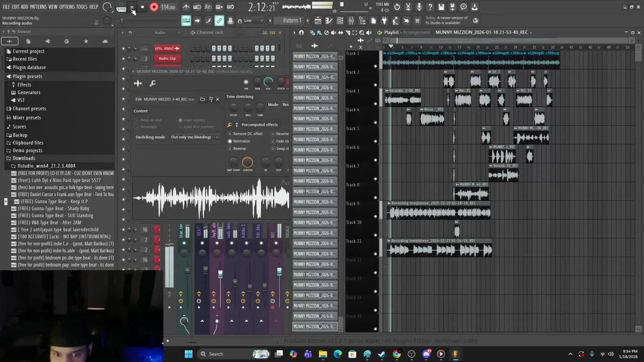Toggle the metronome icon

point(186,7)
